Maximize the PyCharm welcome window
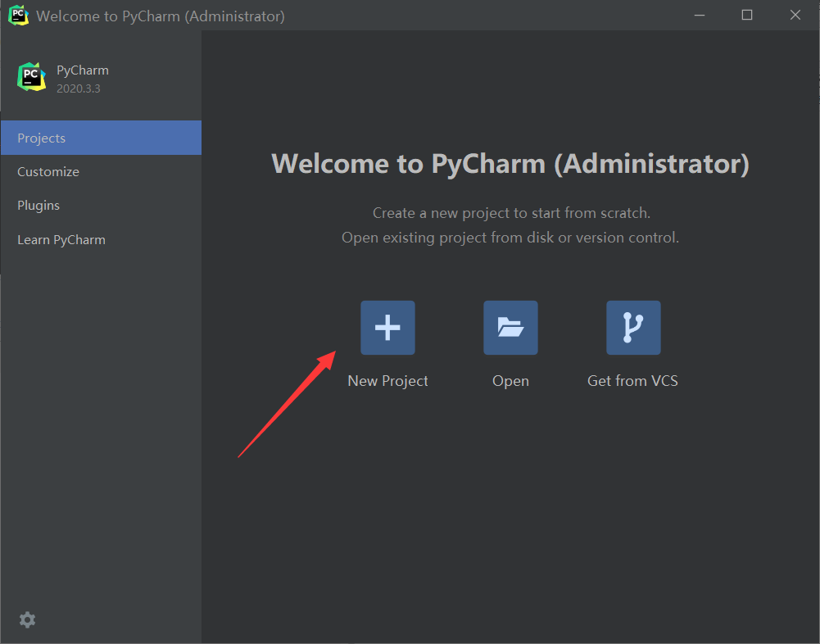 747,16
